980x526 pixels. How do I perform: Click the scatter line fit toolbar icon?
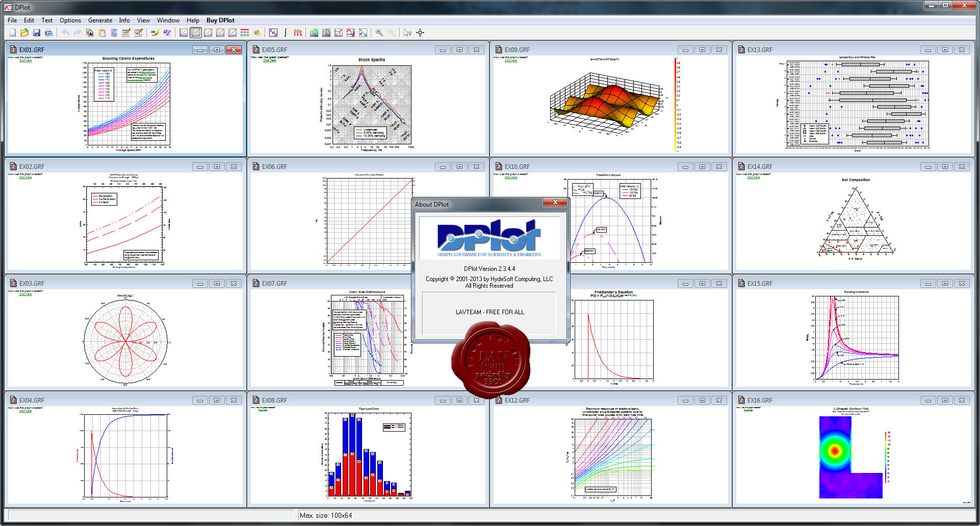point(273,33)
